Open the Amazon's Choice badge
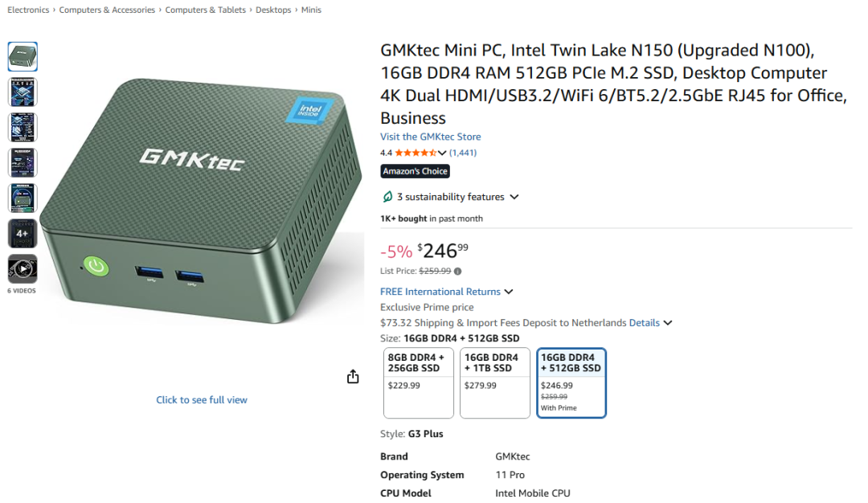The image size is (868, 503). pos(415,170)
